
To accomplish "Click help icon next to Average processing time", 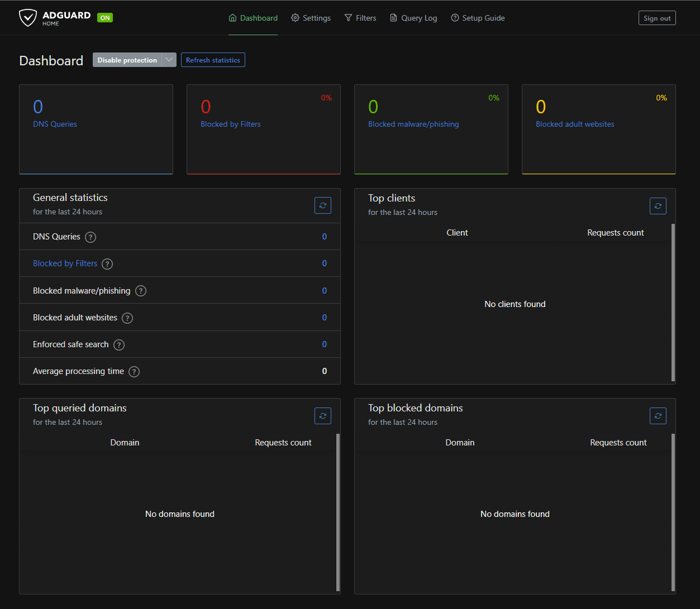I will [134, 372].
